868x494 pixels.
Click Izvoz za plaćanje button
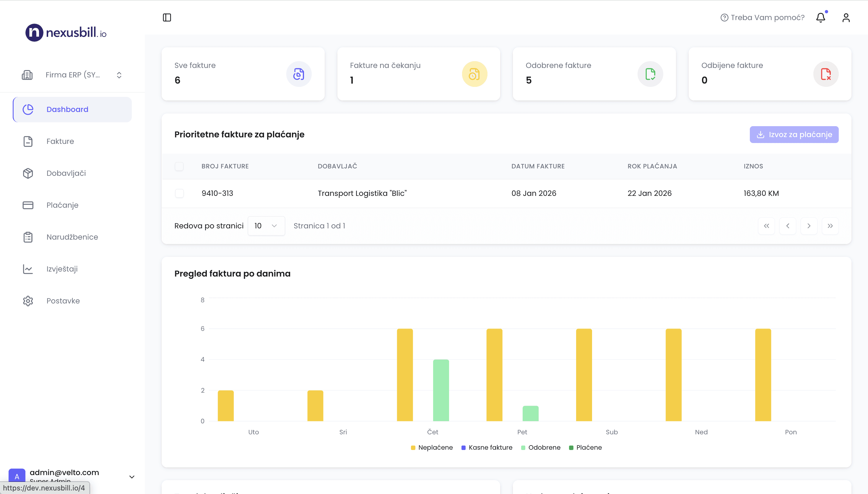pos(794,135)
